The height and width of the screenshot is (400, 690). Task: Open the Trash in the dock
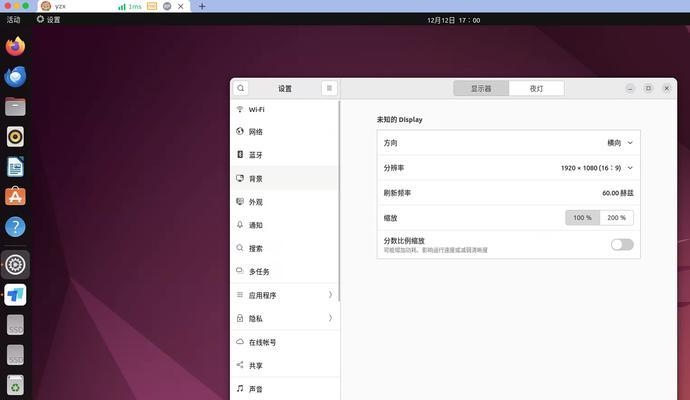point(15,385)
